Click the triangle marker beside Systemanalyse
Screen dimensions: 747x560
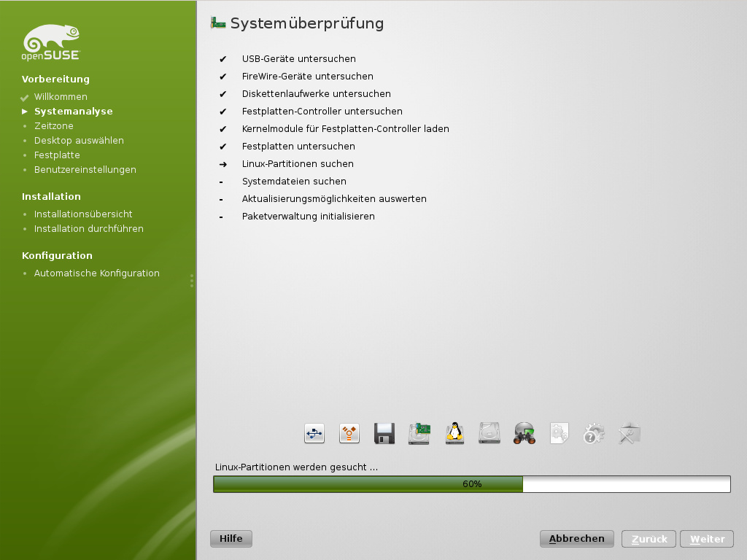tap(25, 112)
